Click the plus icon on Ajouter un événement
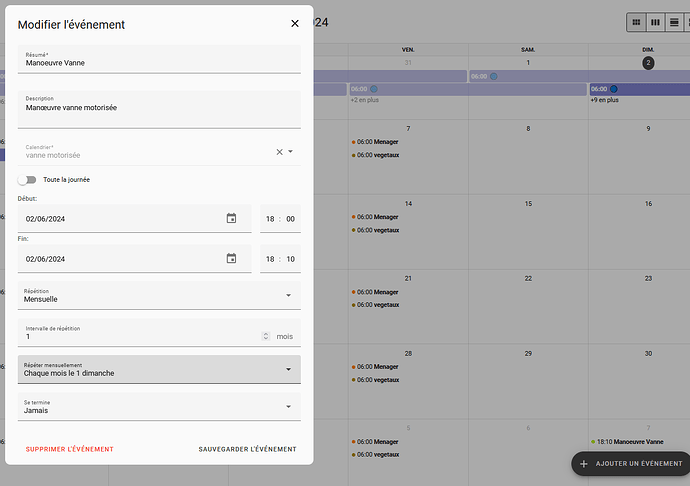The height and width of the screenshot is (486, 690). [x=584, y=464]
